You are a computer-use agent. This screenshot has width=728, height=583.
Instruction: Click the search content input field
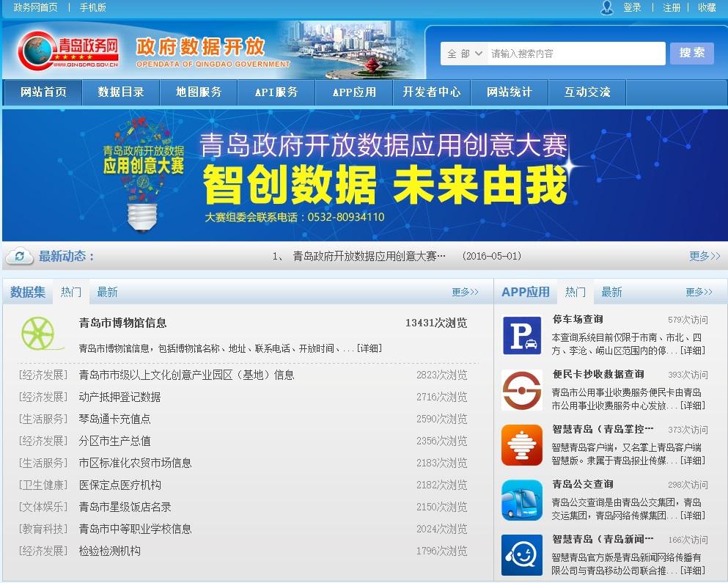576,54
